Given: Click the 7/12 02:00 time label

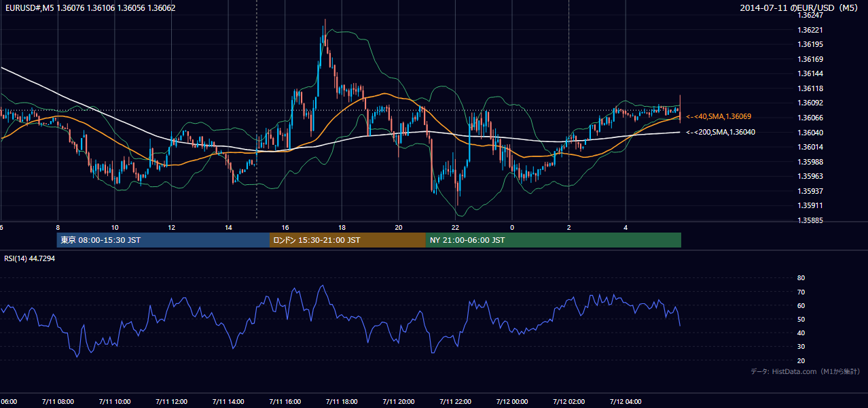Looking at the screenshot, I should coord(569,401).
